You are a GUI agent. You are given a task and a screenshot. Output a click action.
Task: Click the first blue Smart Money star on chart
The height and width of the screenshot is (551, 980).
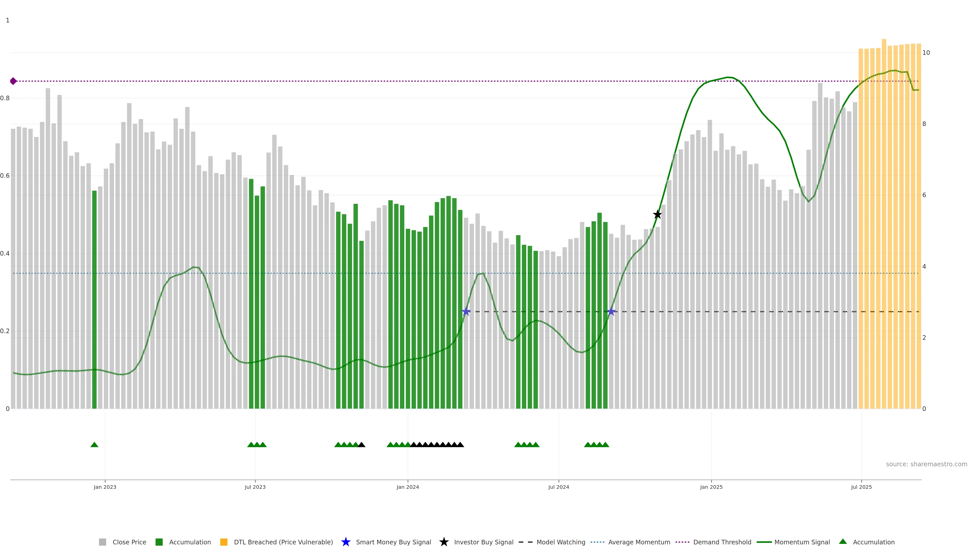tap(466, 311)
